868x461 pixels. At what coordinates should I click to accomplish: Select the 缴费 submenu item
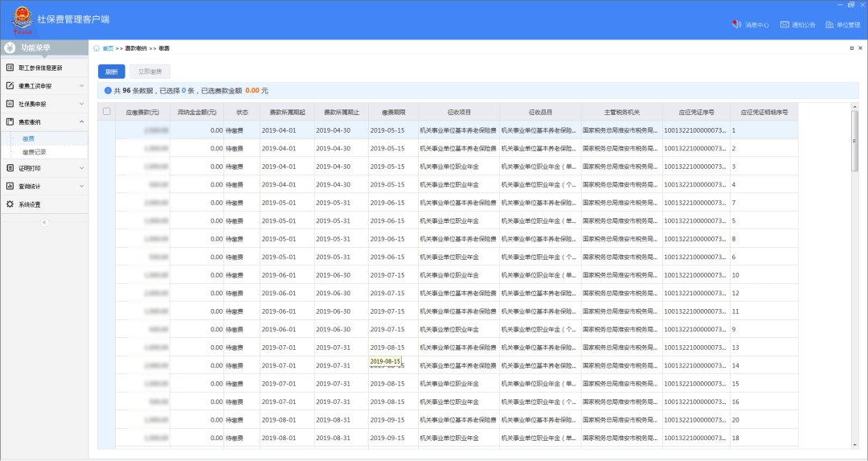point(29,138)
